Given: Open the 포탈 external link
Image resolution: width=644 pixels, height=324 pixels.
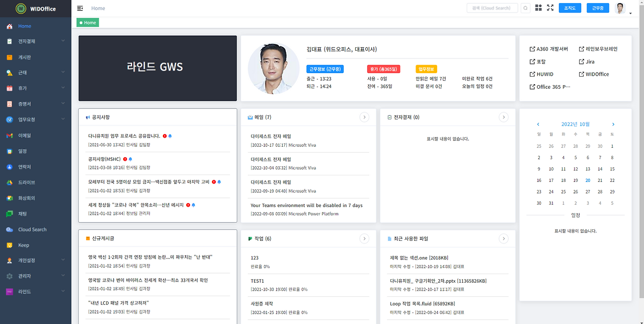Looking at the screenshot, I should (x=538, y=61).
